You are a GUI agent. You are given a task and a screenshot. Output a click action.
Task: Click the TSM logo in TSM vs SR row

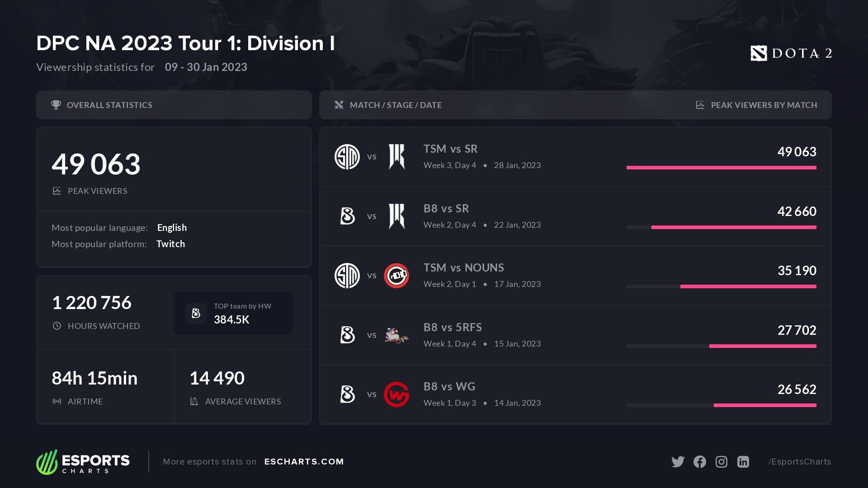tap(347, 157)
